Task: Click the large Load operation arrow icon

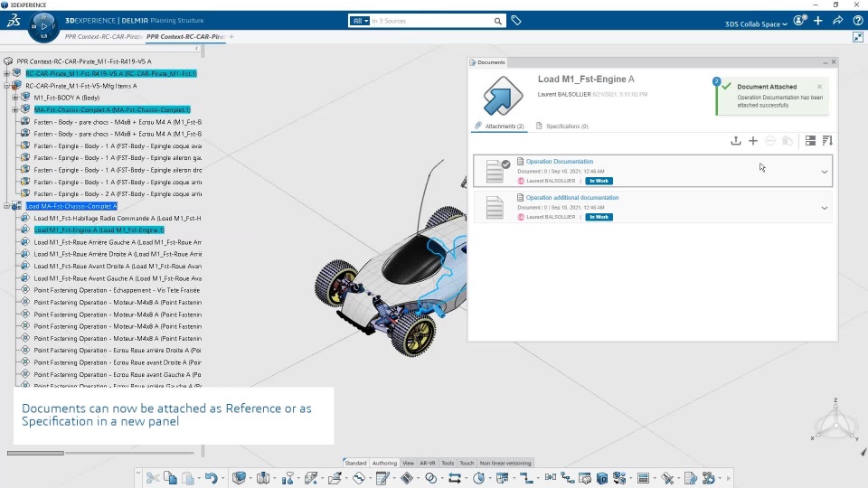Action: 502,97
